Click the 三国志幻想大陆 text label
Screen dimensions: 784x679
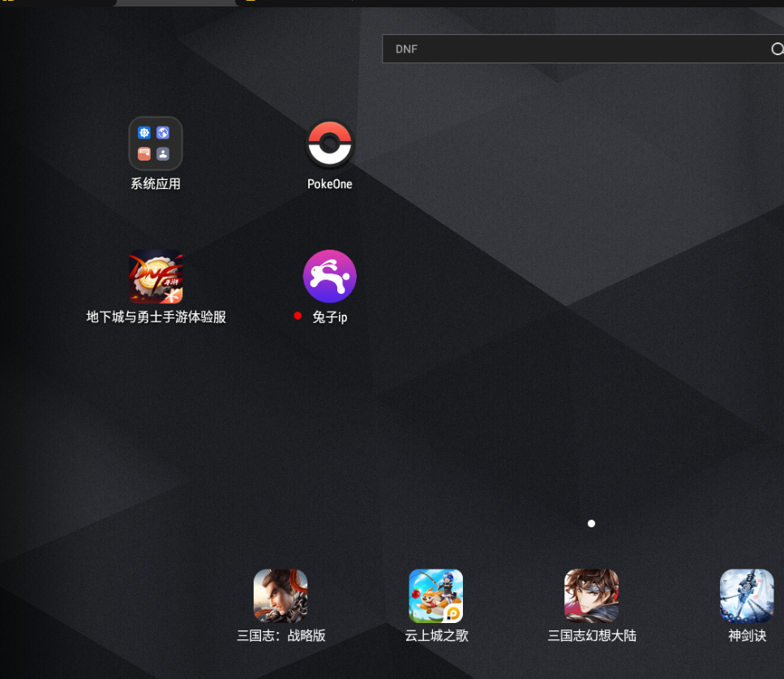coord(592,635)
